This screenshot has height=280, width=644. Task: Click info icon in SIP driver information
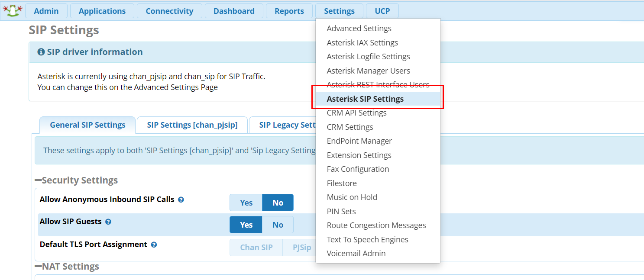pyautogui.click(x=41, y=52)
